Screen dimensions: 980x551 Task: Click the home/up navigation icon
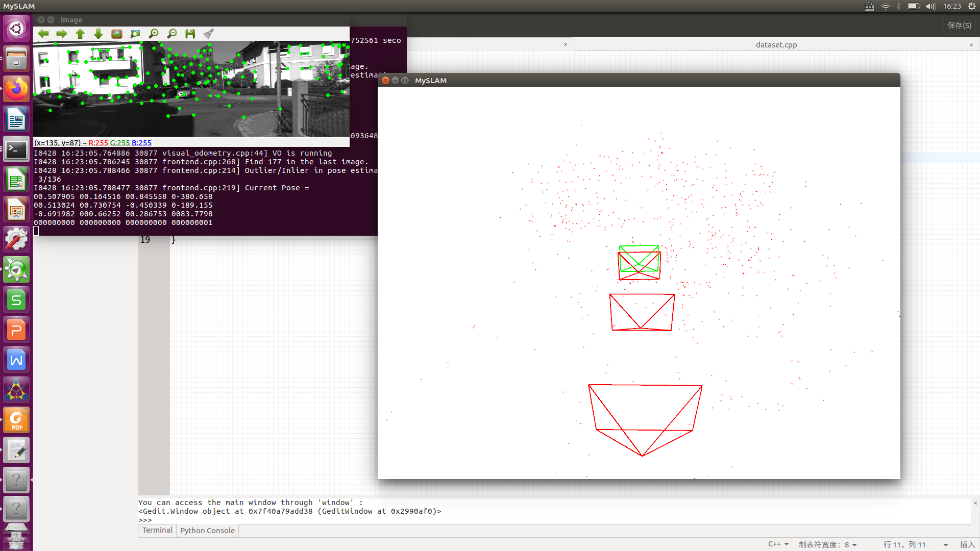80,34
